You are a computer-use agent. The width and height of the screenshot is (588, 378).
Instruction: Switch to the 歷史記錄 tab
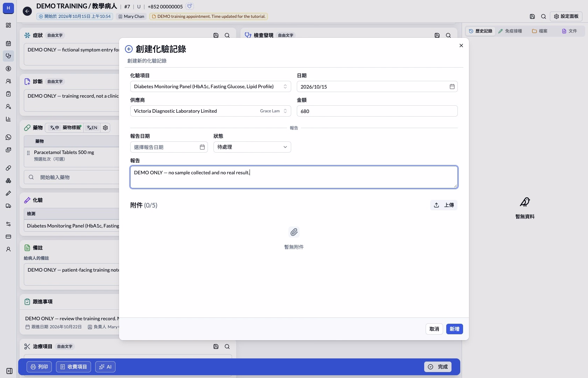point(480,31)
